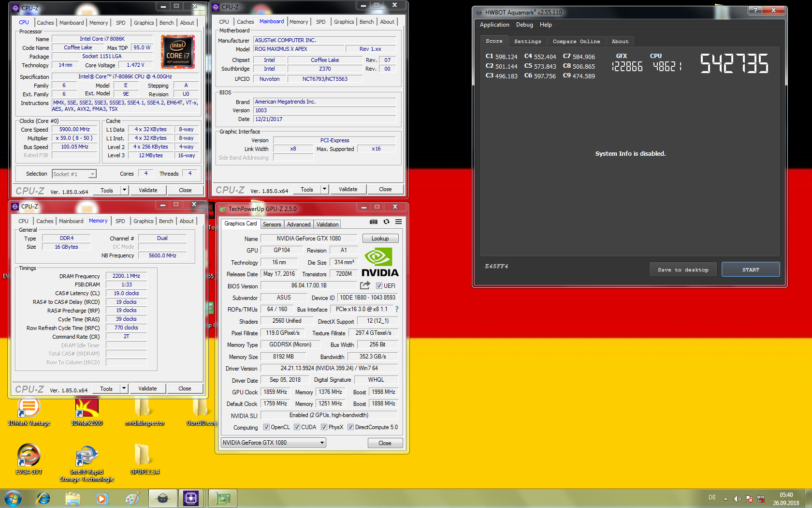Screen dimensions: 812x508
Task: Open the Windows Start menu
Action: point(13,498)
